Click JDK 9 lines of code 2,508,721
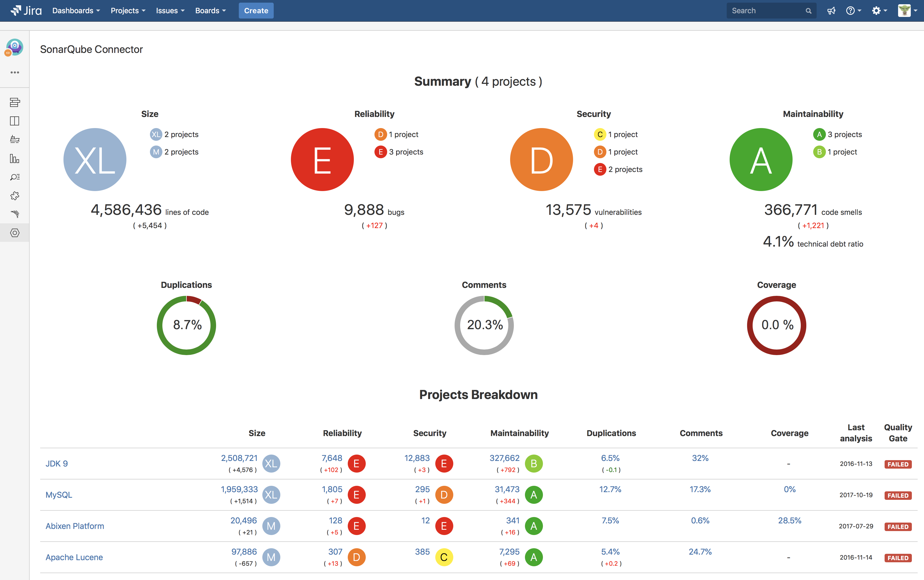The width and height of the screenshot is (924, 580). [x=239, y=458]
